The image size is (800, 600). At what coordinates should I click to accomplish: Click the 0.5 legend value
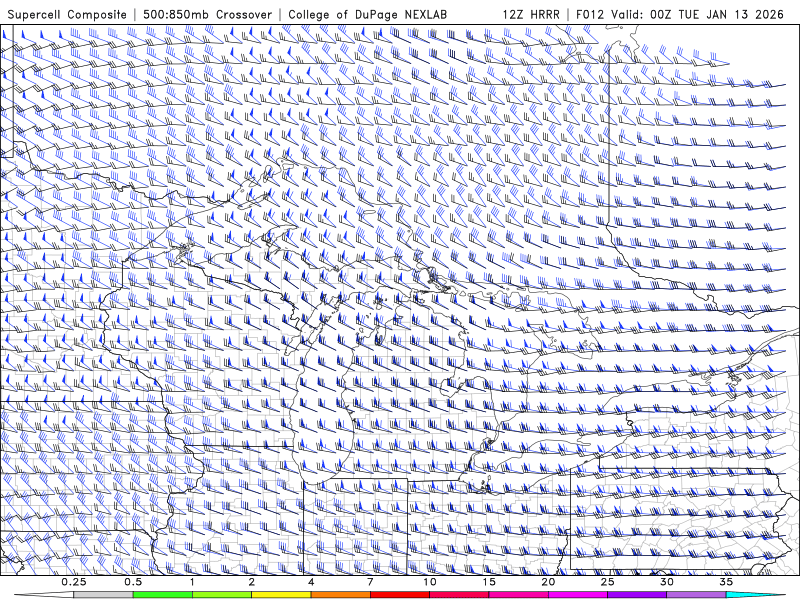(133, 582)
